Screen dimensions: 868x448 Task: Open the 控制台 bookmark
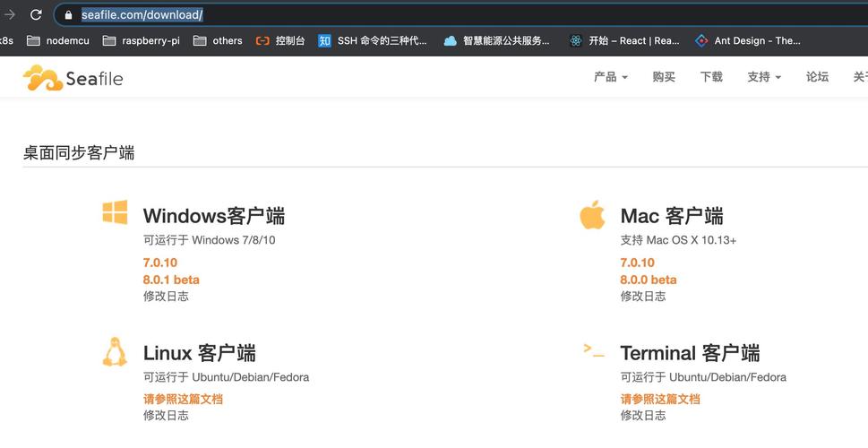point(280,40)
